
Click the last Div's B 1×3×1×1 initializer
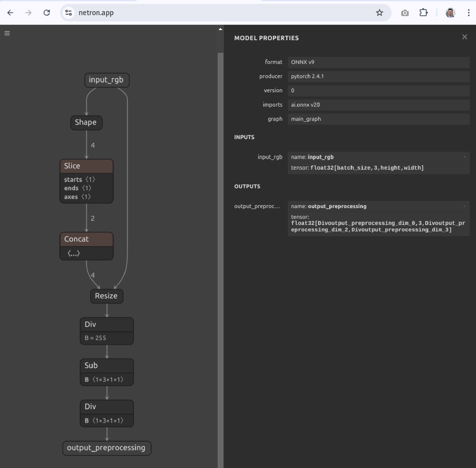tap(104, 421)
